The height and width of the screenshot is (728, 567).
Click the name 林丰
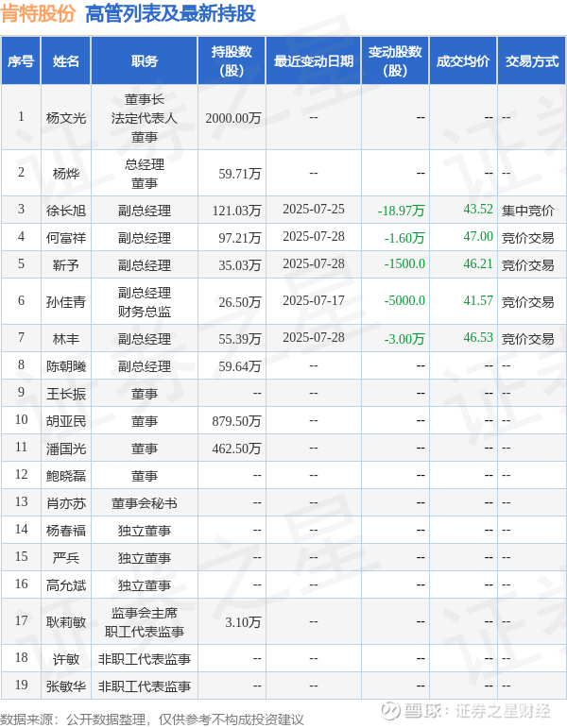(x=66, y=338)
